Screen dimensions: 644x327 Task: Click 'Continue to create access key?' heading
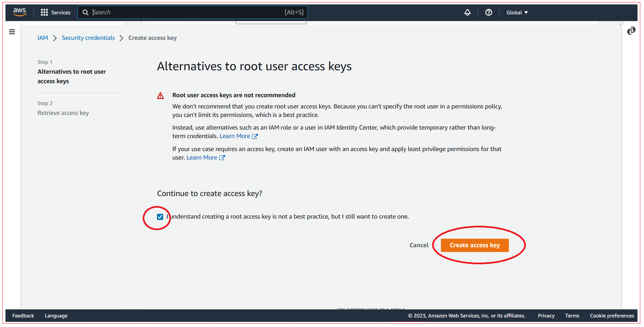point(210,194)
